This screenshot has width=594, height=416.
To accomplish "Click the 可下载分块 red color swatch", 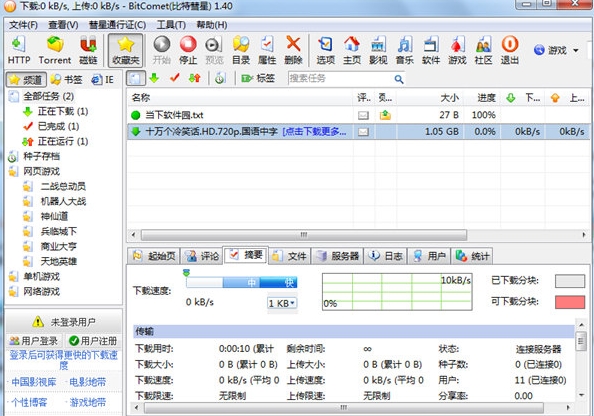I will pos(570,302).
